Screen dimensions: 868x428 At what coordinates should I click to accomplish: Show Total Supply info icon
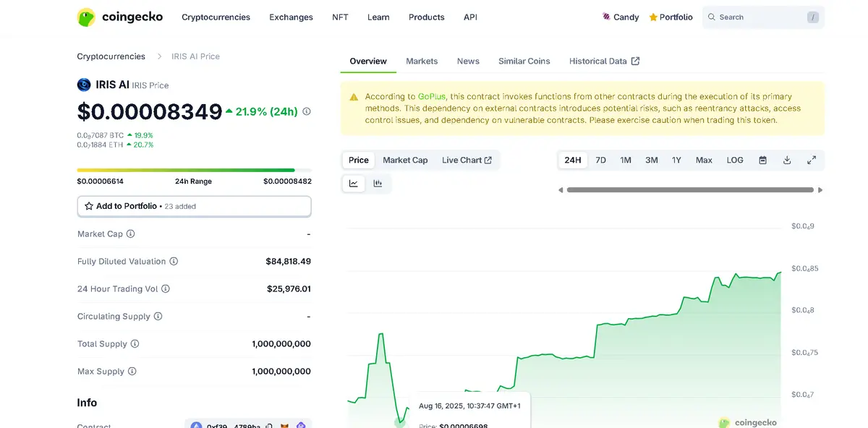(x=135, y=343)
